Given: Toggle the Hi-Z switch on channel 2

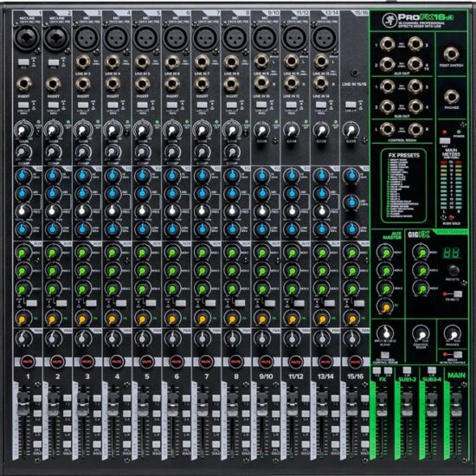Looking at the screenshot, I should (x=54, y=62).
